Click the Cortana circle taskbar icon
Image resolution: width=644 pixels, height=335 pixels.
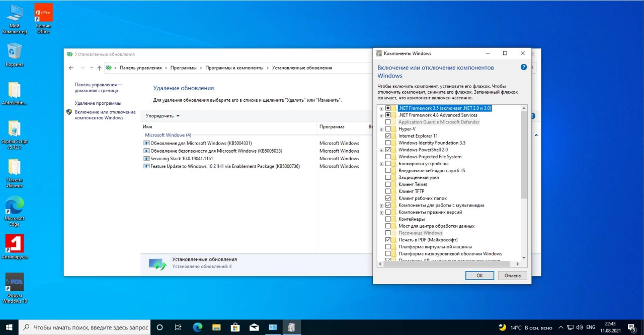pyautogui.click(x=159, y=327)
